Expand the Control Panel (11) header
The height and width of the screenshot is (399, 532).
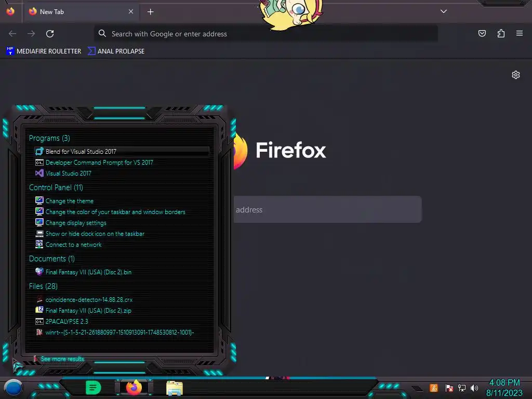(x=56, y=187)
